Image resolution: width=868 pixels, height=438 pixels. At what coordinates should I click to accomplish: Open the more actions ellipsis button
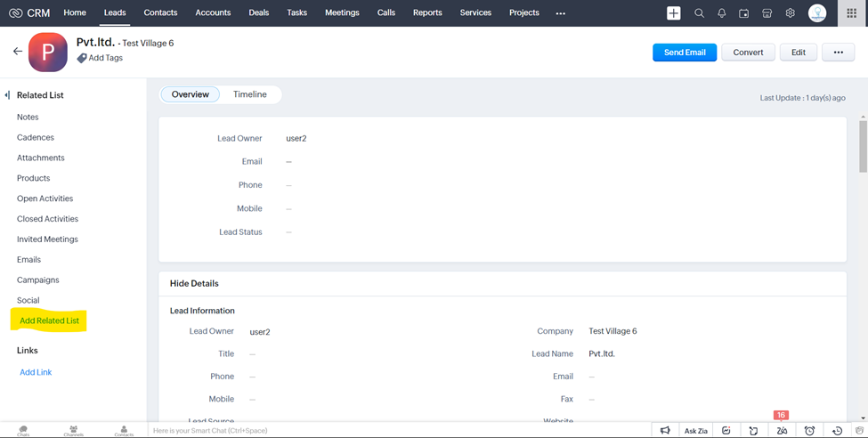pyautogui.click(x=838, y=52)
